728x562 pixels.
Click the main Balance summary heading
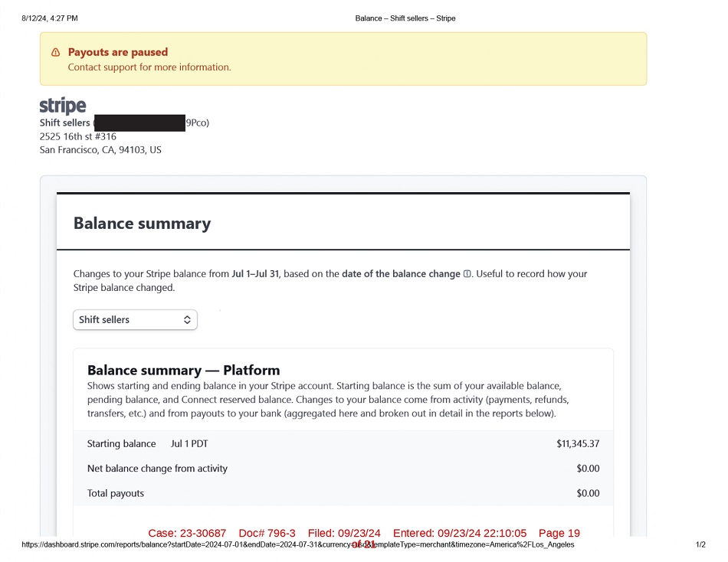click(x=142, y=224)
